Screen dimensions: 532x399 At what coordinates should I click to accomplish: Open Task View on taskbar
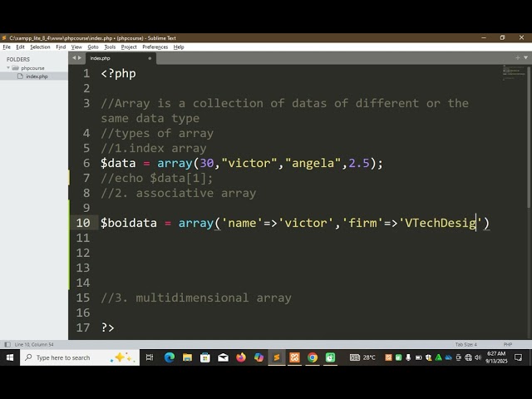point(150,357)
